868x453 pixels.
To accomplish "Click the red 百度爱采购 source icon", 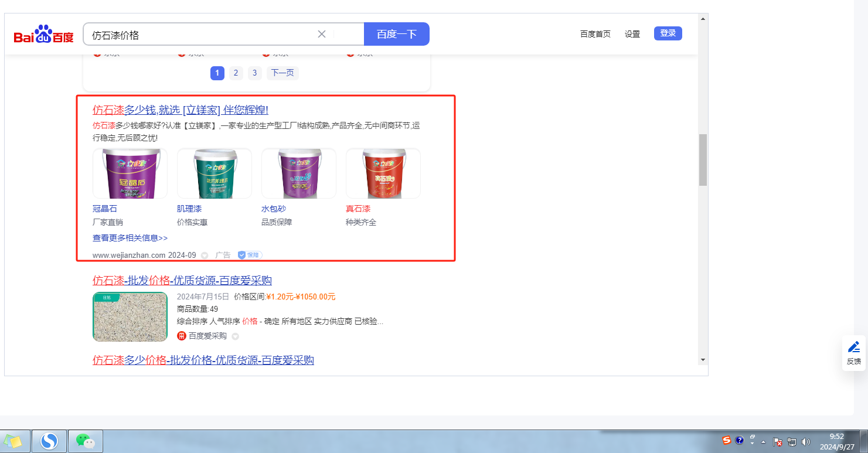I will tap(182, 336).
